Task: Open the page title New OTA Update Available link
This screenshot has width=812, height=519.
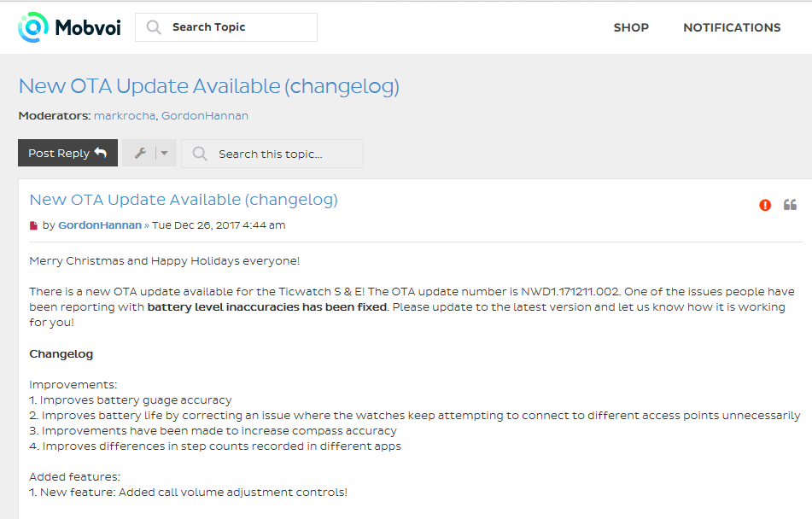Action: 208,86
